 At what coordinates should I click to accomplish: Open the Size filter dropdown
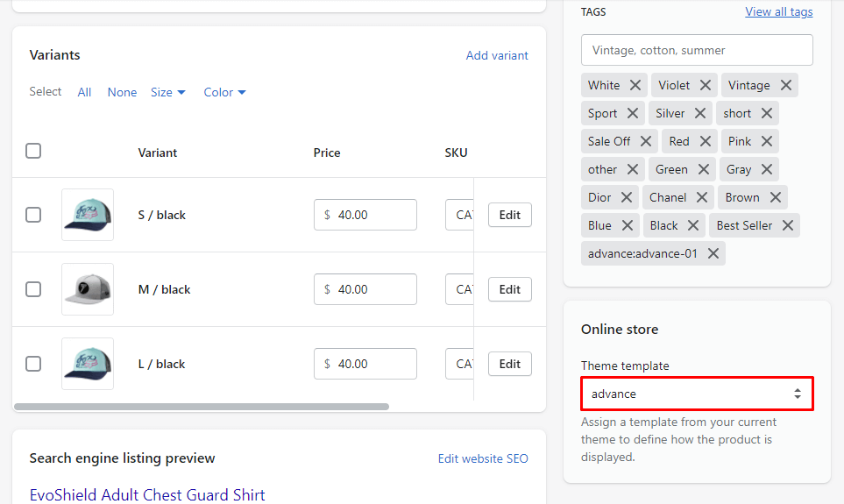pos(167,92)
